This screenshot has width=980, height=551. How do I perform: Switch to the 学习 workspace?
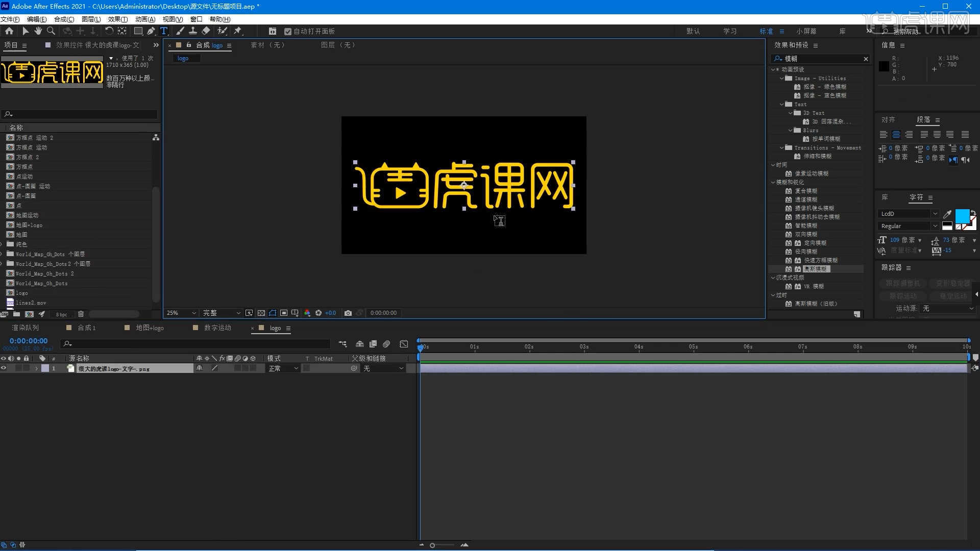[x=729, y=31]
